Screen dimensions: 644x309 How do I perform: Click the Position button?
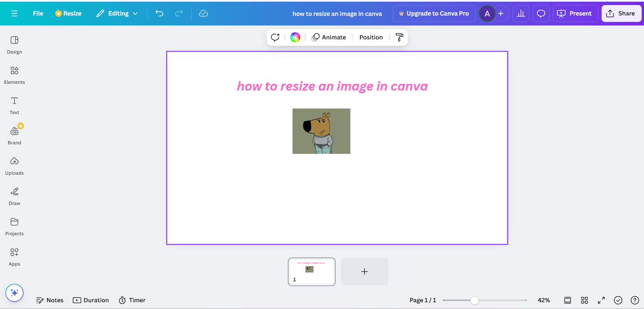[371, 37]
